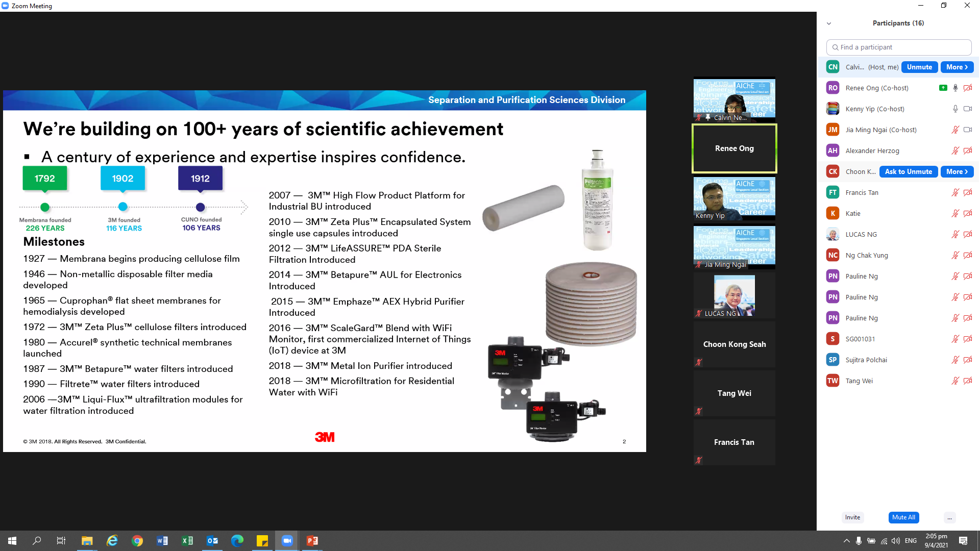Image resolution: width=980 pixels, height=551 pixels.
Task: Click the 1902 milestone label on slide
Action: [x=122, y=179]
